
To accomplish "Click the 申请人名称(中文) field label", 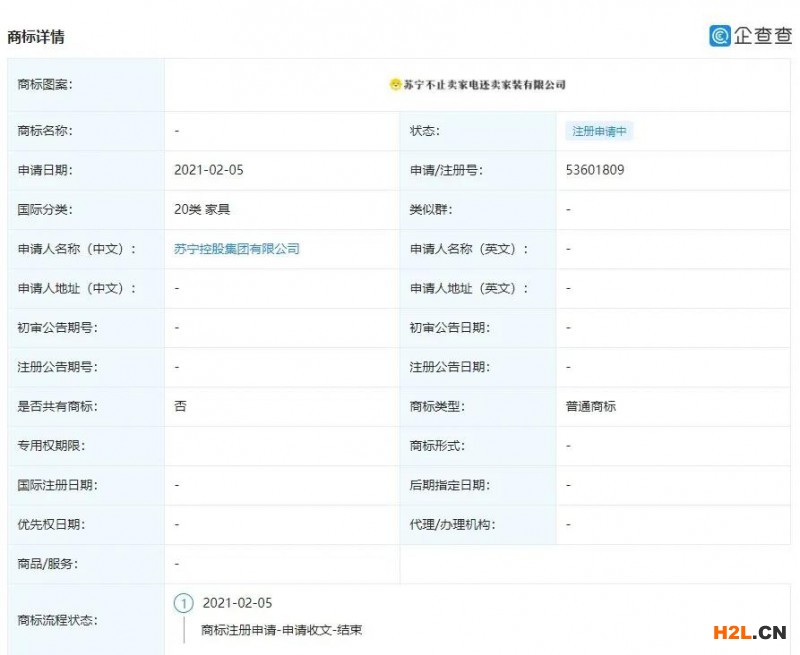I will click(77, 249).
